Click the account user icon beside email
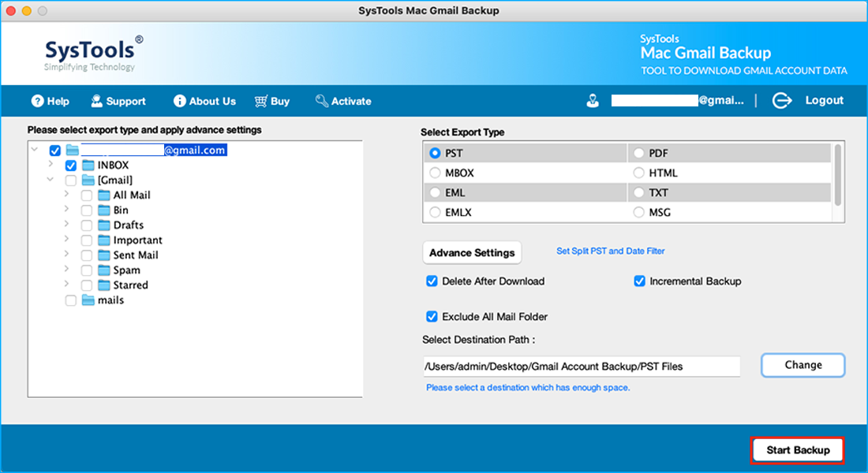 coord(593,101)
